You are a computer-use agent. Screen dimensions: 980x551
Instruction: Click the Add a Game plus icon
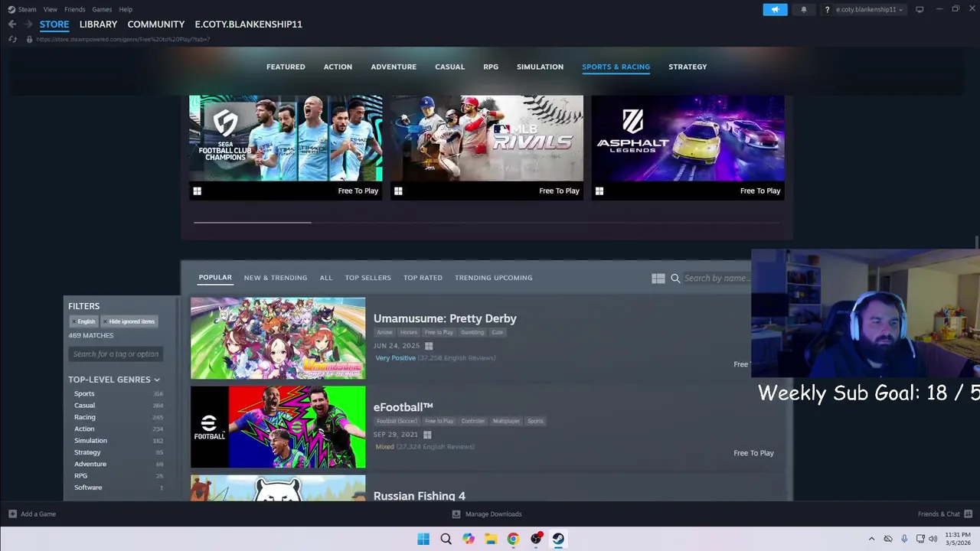(x=12, y=514)
